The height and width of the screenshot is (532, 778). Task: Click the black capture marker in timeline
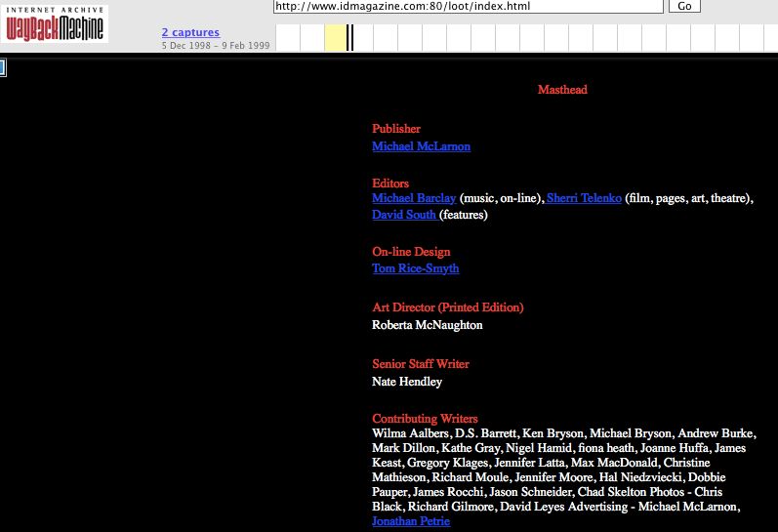[x=349, y=37]
